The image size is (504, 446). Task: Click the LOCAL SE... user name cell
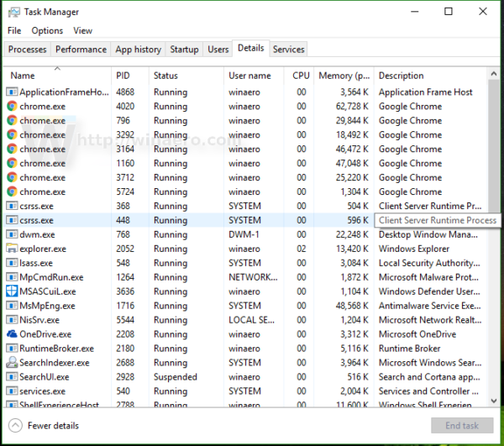point(251,320)
